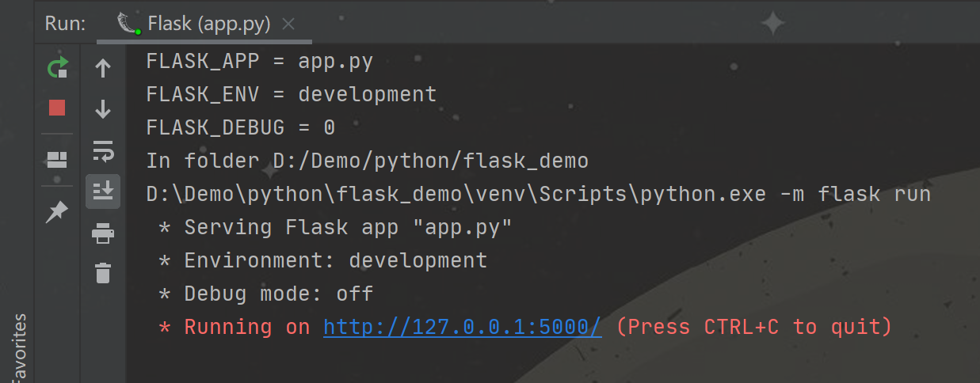The height and width of the screenshot is (383, 980).
Task: Click the Debug mode: off line
Action: tap(266, 294)
